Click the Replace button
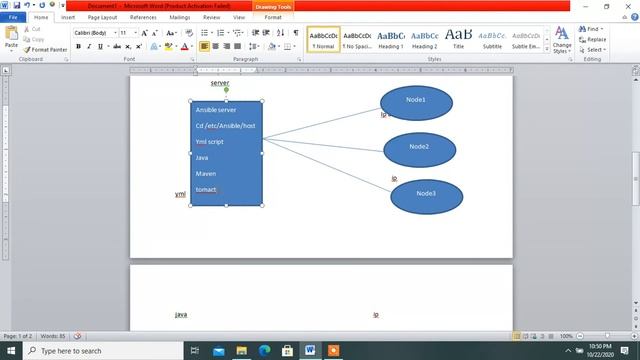The width and height of the screenshot is (640, 360). pyautogui.click(x=592, y=40)
